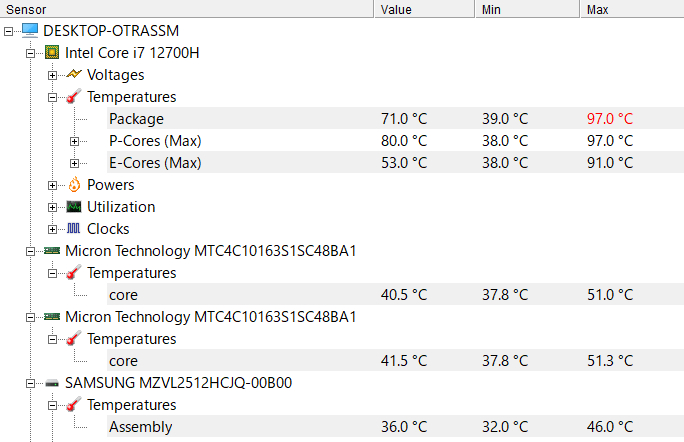Click the drive icon beside SAMSUNG MZVL2512HCJQ-00B00
684x442 pixels.
point(52,383)
